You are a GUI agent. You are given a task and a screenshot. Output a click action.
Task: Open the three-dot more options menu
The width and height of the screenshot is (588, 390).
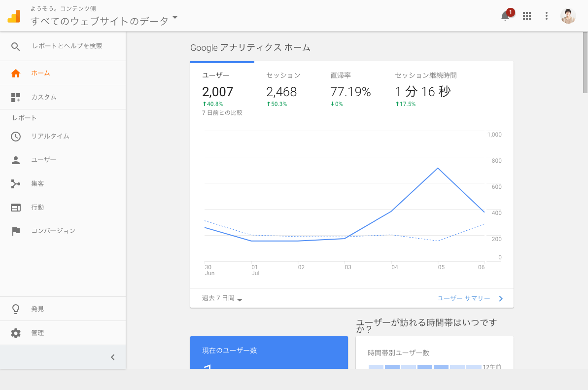click(x=547, y=16)
